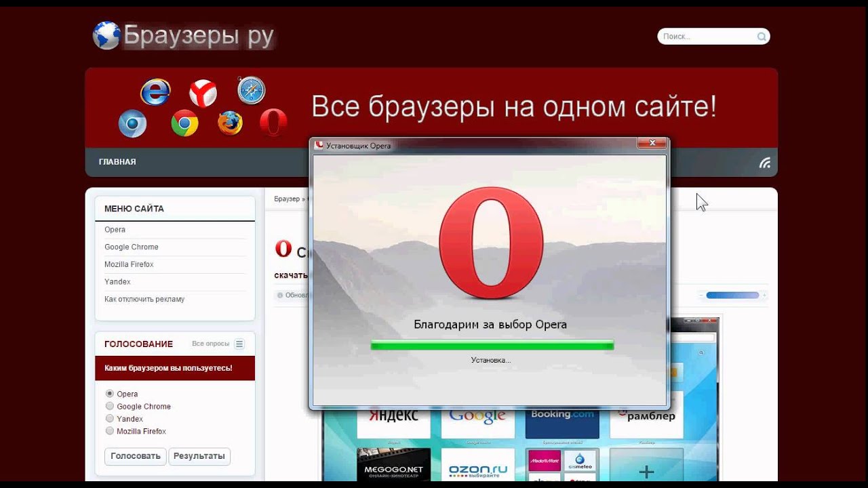Open Mozilla Firefox in site menu
The height and width of the screenshot is (488, 868).
129,264
